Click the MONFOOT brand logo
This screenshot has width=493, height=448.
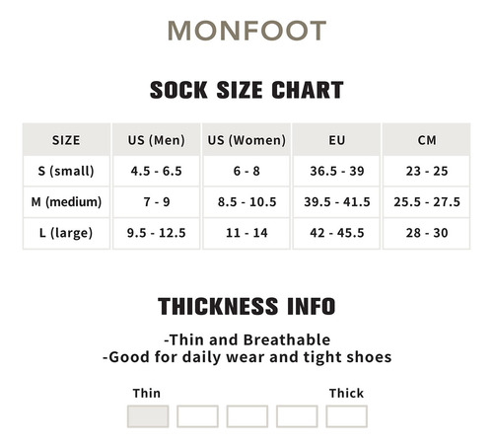coord(246,31)
